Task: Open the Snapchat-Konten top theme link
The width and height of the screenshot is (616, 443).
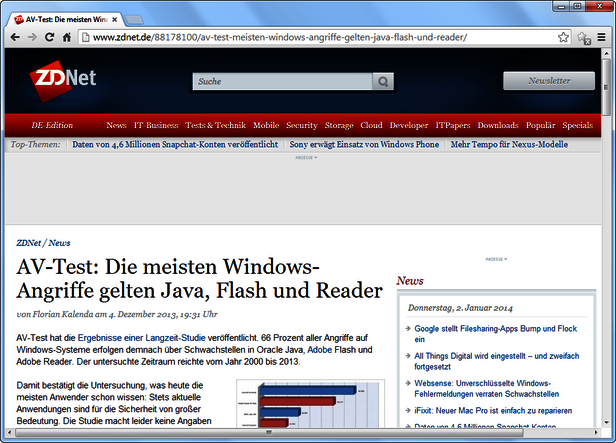Action: point(175,145)
